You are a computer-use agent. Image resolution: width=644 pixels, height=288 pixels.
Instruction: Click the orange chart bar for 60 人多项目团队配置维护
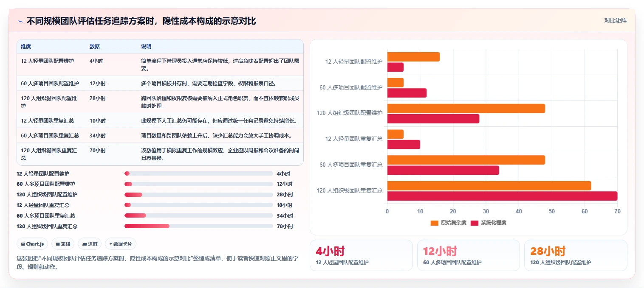(395, 83)
